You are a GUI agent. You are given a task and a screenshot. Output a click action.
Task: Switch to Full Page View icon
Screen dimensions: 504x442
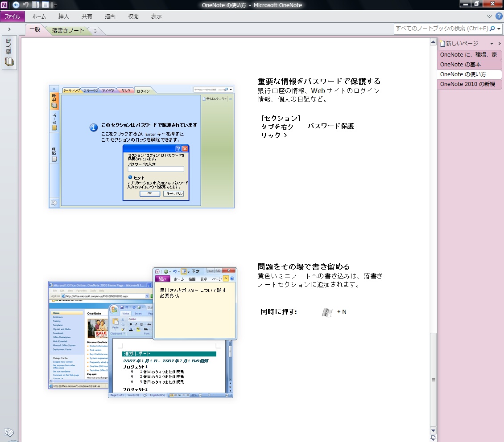[x=45, y=5]
